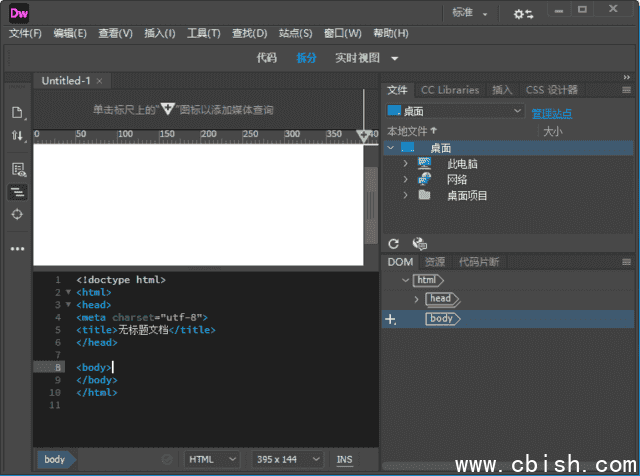Screen dimensions: 640x476
Task: Switch to the 代码片断 tab
Action: (x=479, y=262)
